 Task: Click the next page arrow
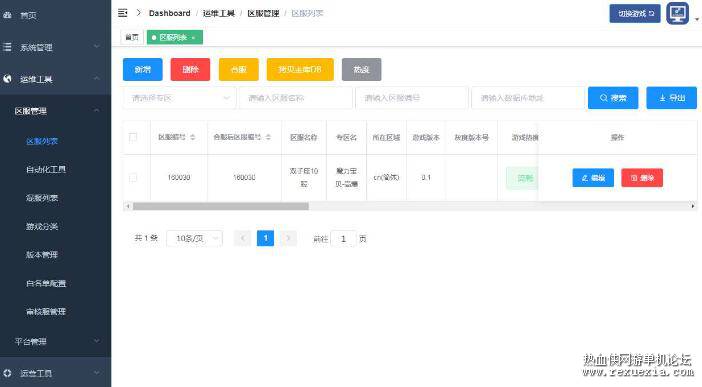pyautogui.click(x=288, y=238)
